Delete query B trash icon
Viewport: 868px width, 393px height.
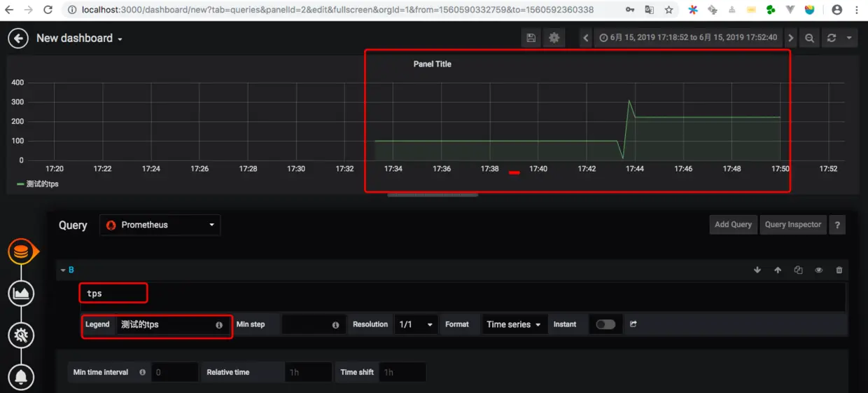coord(839,270)
